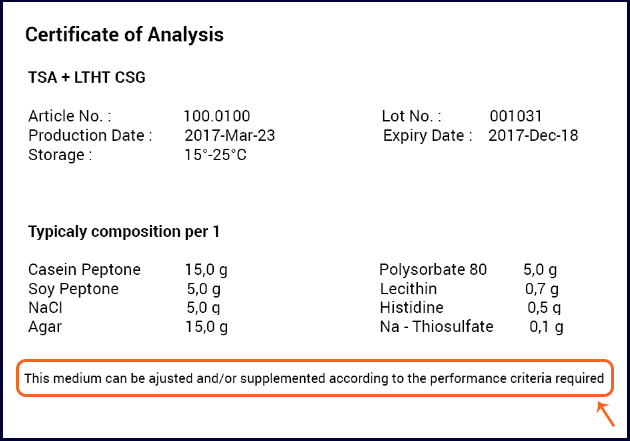Click the Storage temperature 15°-25°C
Image resolution: width=630 pixels, height=441 pixels.
click(x=215, y=155)
